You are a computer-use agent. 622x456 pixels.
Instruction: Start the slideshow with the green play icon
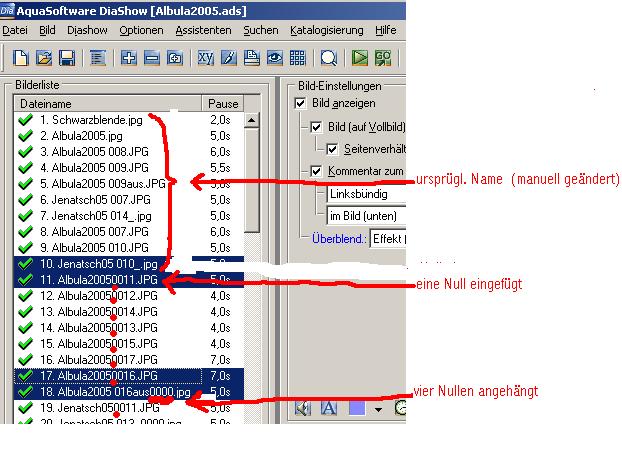359,58
